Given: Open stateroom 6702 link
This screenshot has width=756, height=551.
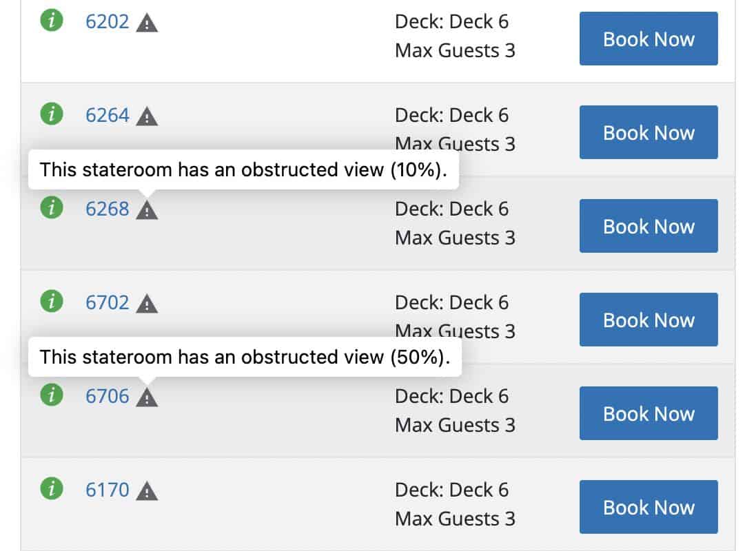Looking at the screenshot, I should click(x=107, y=302).
